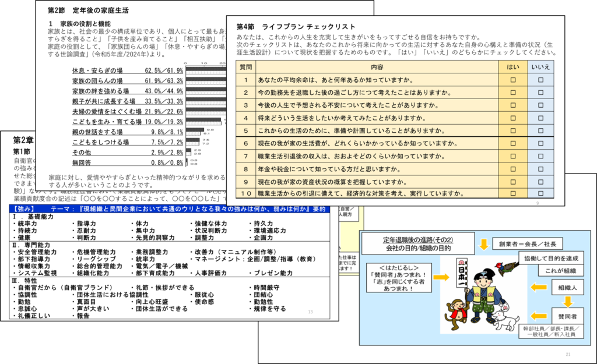
Task: Click the 休息・安らぎの場 chart label
Action: [97, 70]
